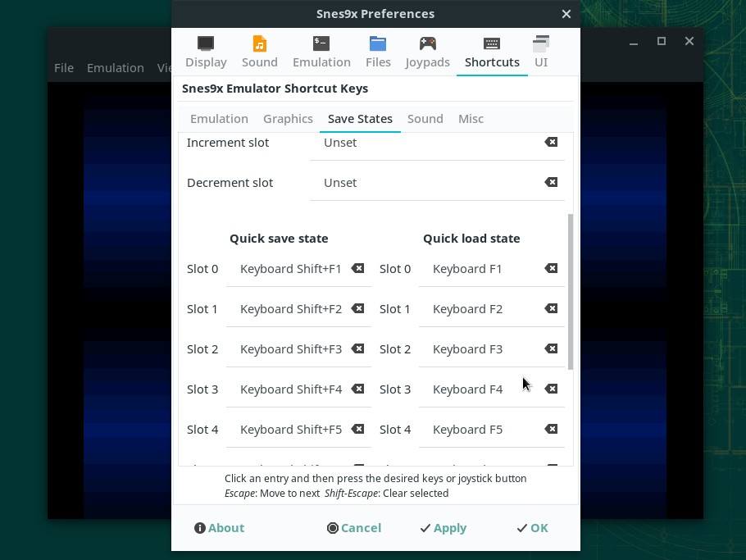Image resolution: width=746 pixels, height=560 pixels.
Task: Switch to the Sound shortcut sub-tab
Action: [x=425, y=119]
